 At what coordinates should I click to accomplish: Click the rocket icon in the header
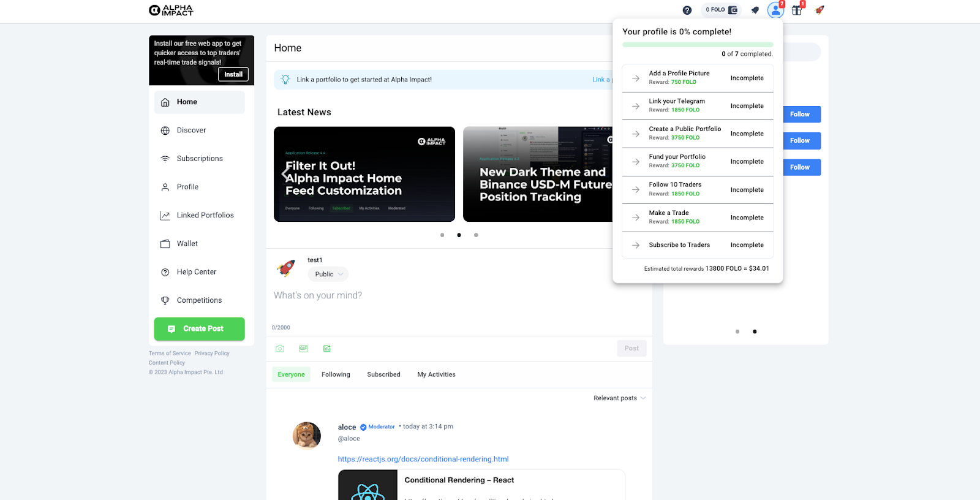pos(820,10)
